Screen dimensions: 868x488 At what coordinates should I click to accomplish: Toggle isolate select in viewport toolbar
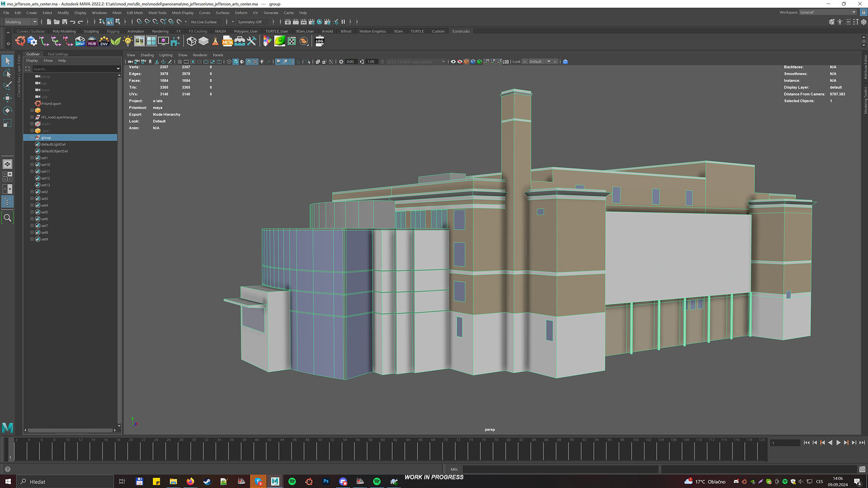pos(309,62)
